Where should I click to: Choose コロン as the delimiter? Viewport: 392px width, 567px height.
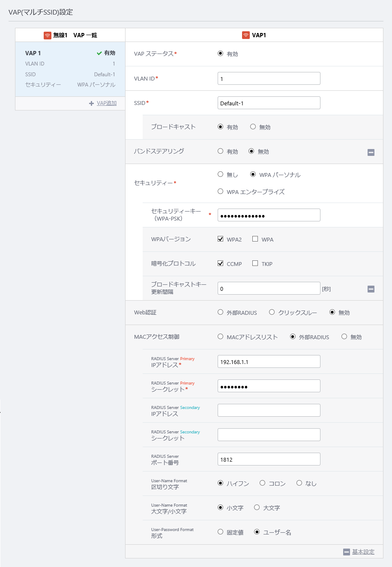(x=263, y=483)
